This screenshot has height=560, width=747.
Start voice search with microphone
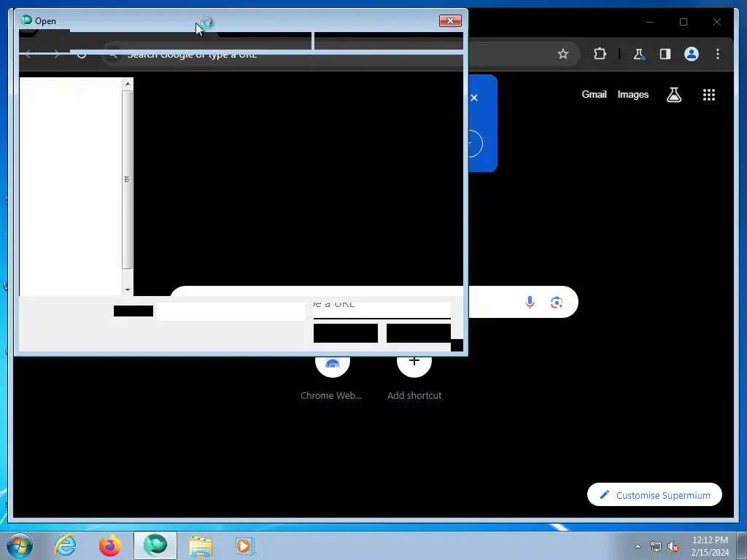click(x=530, y=302)
